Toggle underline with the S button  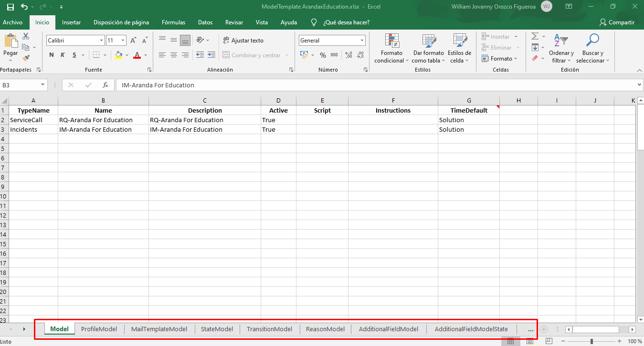click(74, 55)
